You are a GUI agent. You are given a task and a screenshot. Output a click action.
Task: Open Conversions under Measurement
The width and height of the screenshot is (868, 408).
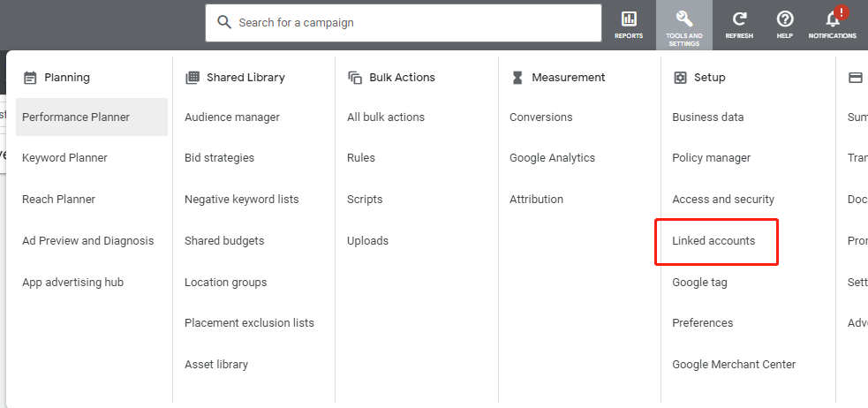click(540, 117)
